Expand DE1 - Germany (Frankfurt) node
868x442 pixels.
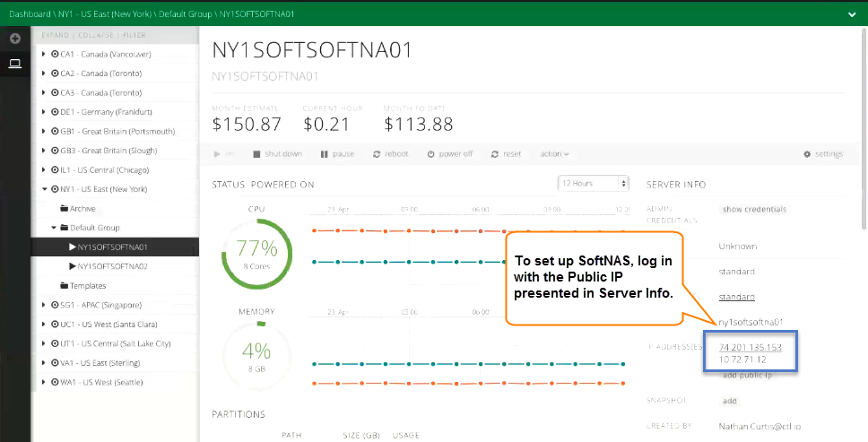click(x=44, y=112)
